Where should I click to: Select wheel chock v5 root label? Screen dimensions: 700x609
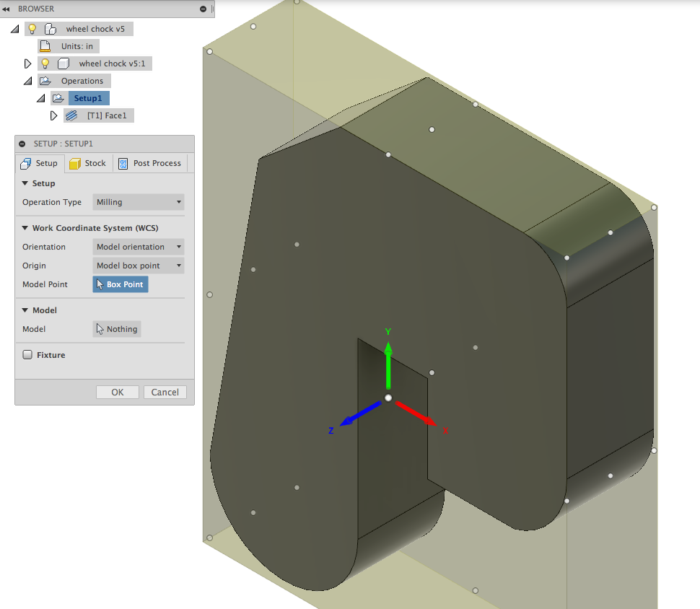[95, 29]
